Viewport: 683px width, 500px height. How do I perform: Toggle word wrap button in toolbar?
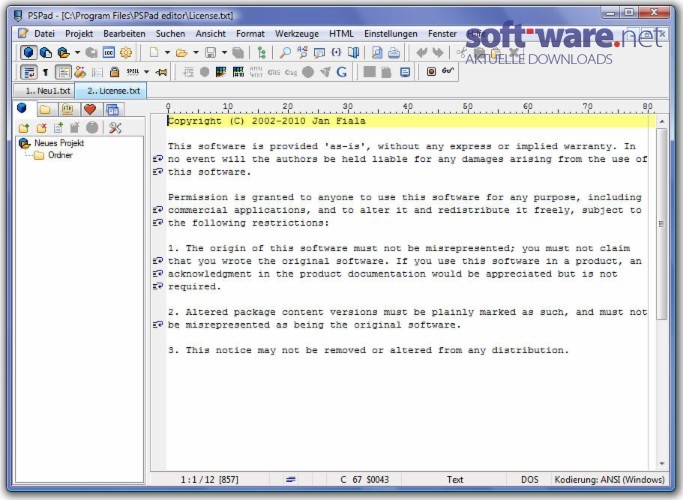(x=29, y=72)
